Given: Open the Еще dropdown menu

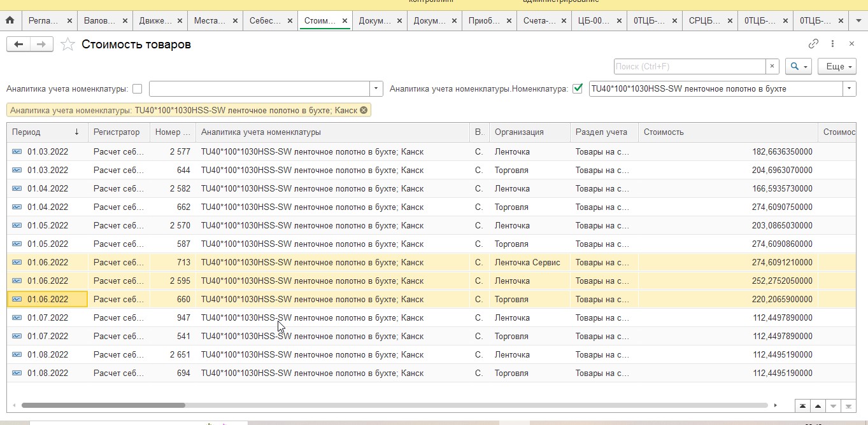Looking at the screenshot, I should [x=839, y=66].
